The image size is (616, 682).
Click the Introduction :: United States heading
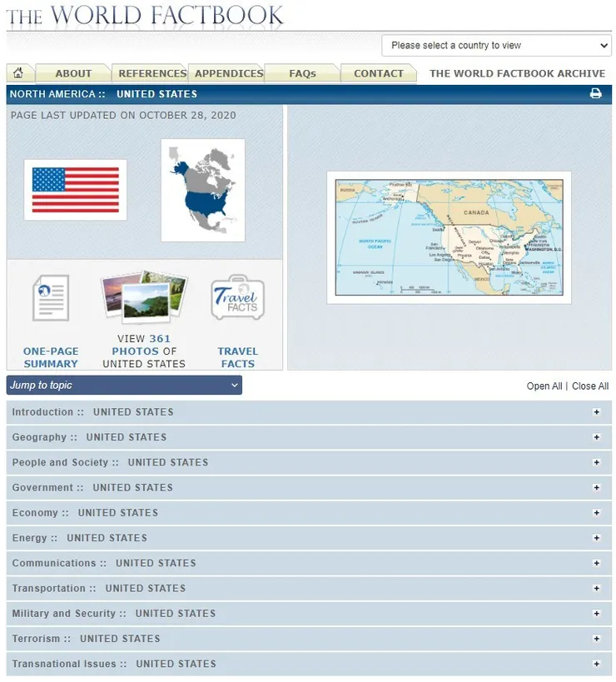[x=92, y=412]
